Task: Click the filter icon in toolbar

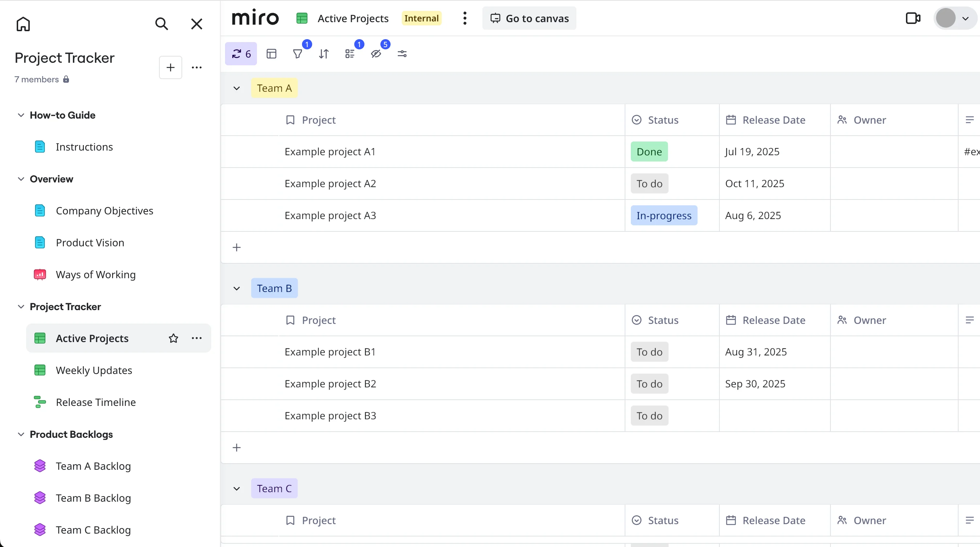Action: [298, 54]
